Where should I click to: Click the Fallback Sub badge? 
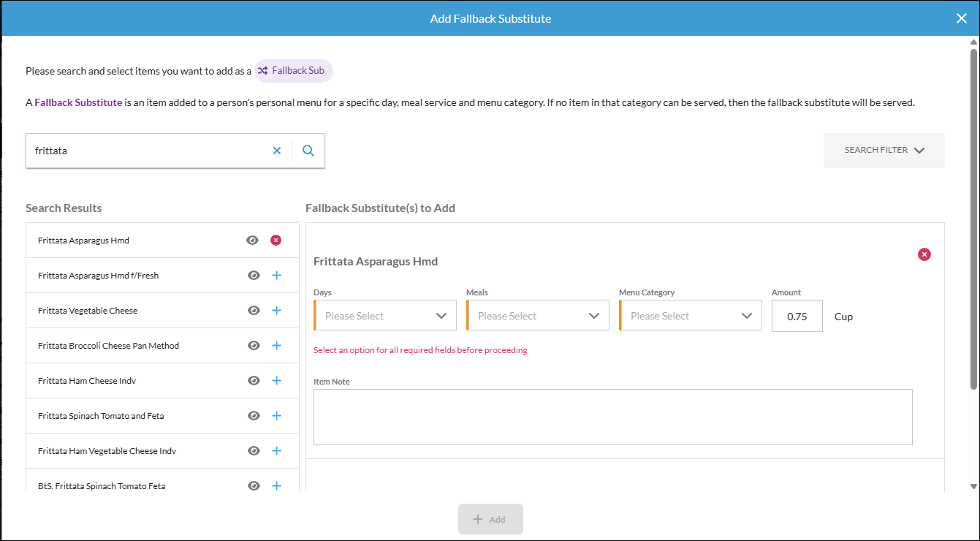tap(294, 71)
